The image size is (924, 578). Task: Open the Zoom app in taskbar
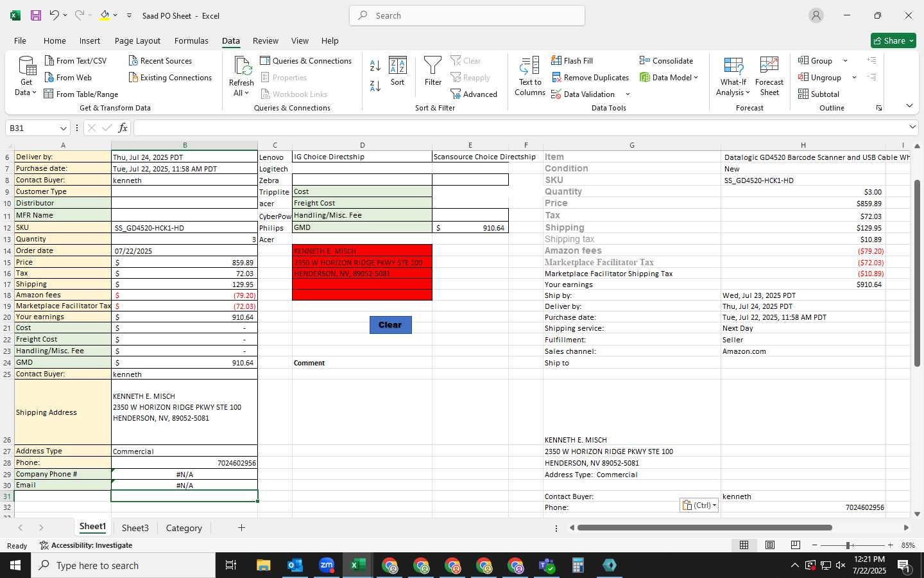pyautogui.click(x=327, y=565)
